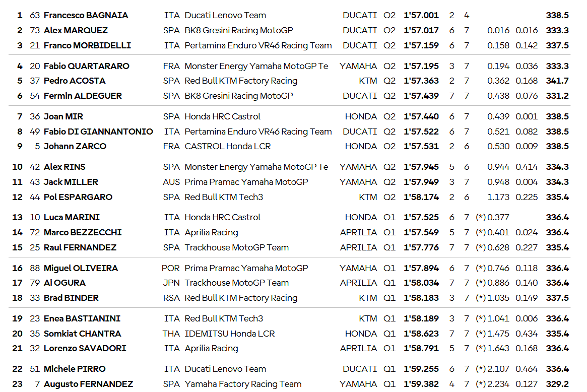Select Pol ESPARGARO's lap time 1'58.174
This screenshot has width=587, height=392.
(421, 197)
